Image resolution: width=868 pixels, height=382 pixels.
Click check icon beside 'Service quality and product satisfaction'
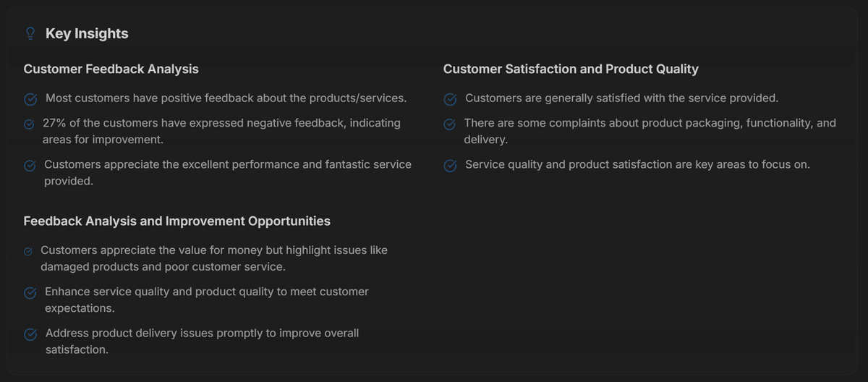(x=450, y=166)
